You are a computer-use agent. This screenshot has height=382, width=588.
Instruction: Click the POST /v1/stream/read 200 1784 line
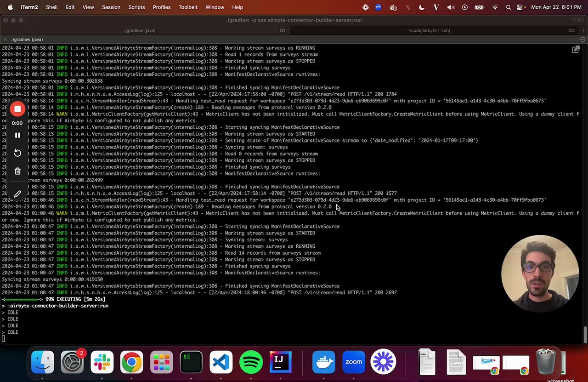pos(199,94)
